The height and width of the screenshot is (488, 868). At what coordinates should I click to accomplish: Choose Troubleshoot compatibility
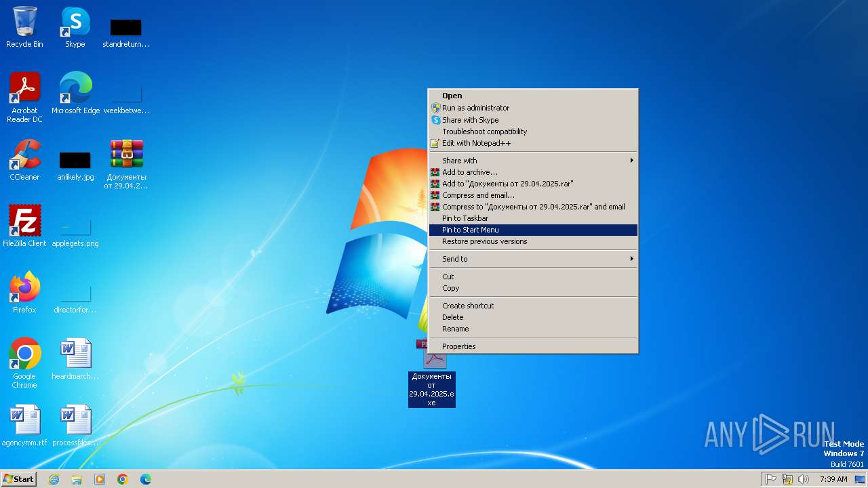533,131
